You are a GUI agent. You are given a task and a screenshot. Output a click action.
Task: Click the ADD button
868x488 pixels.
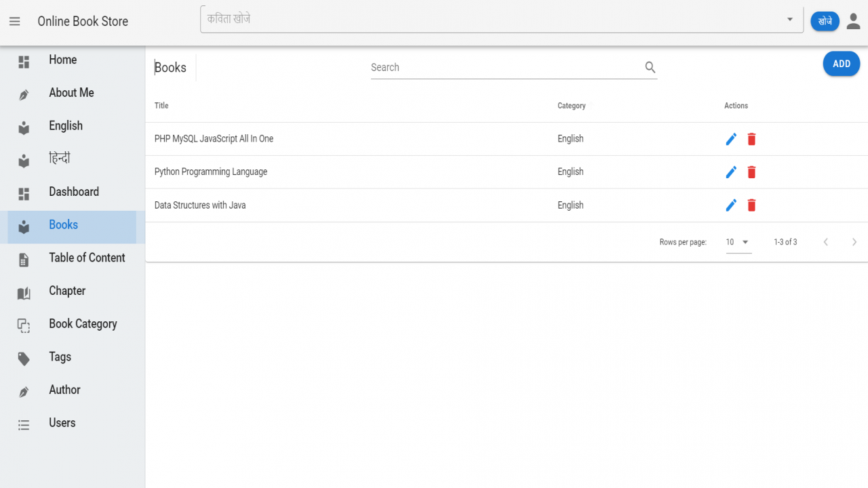click(842, 64)
